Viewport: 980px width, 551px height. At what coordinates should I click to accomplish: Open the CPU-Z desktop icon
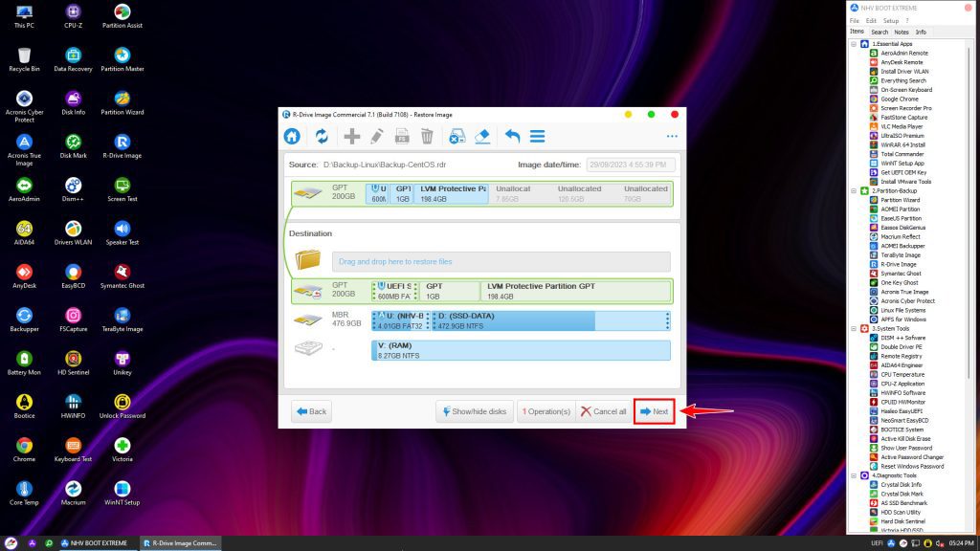click(73, 16)
